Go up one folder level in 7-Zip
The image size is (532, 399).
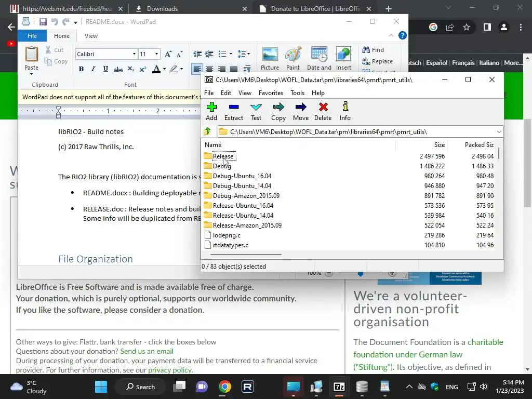tap(207, 131)
